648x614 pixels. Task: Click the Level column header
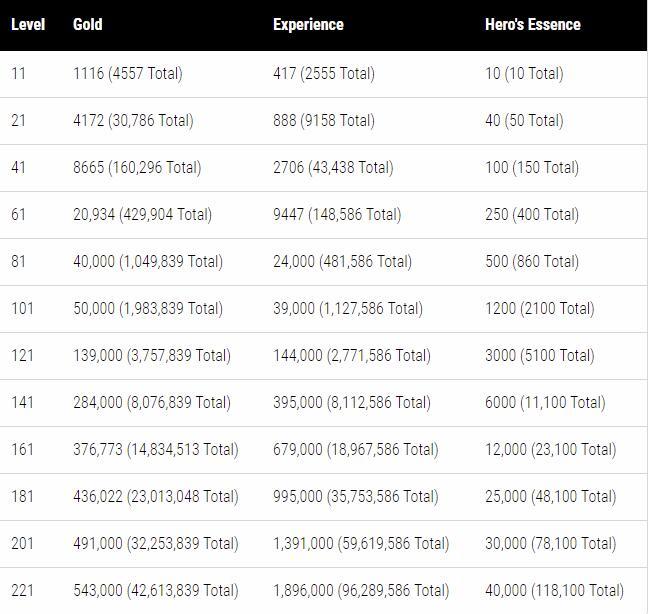(x=28, y=24)
